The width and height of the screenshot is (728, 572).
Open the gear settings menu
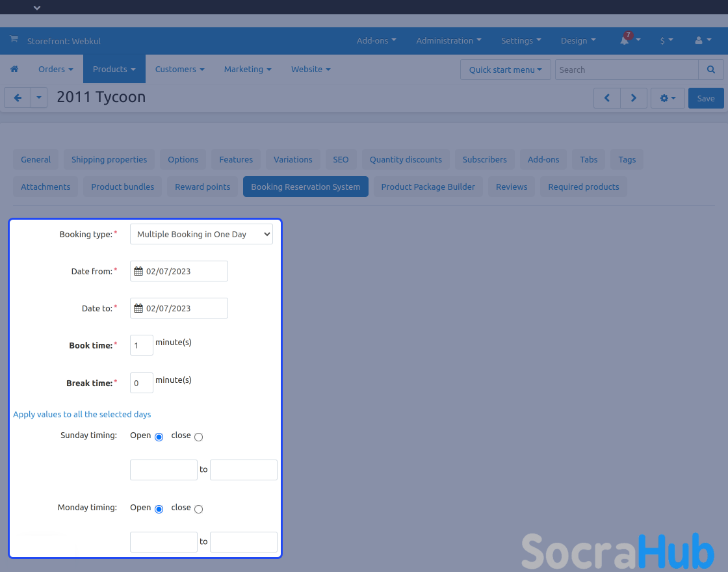(668, 98)
